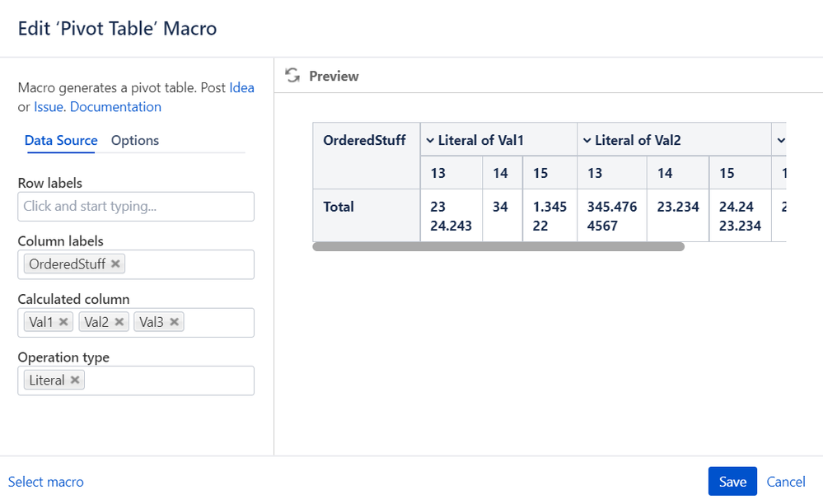823x504 pixels.
Task: Click the Issue link
Action: point(49,107)
